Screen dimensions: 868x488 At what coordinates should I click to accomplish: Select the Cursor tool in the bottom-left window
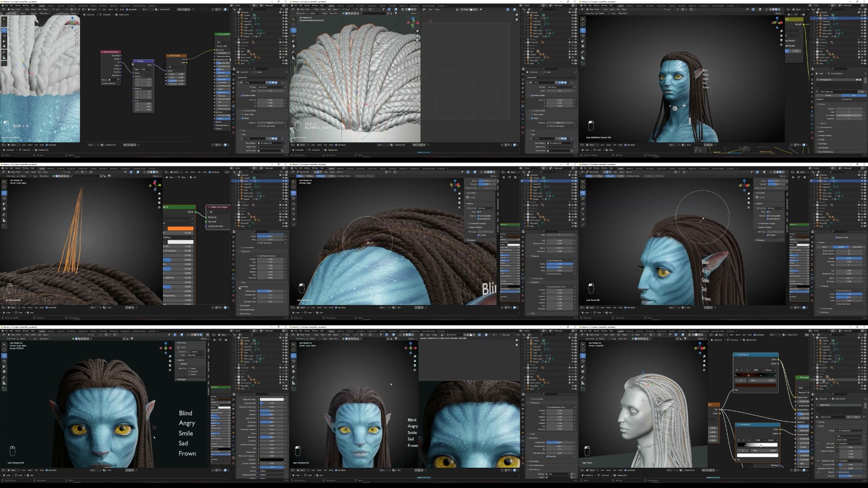(4, 350)
